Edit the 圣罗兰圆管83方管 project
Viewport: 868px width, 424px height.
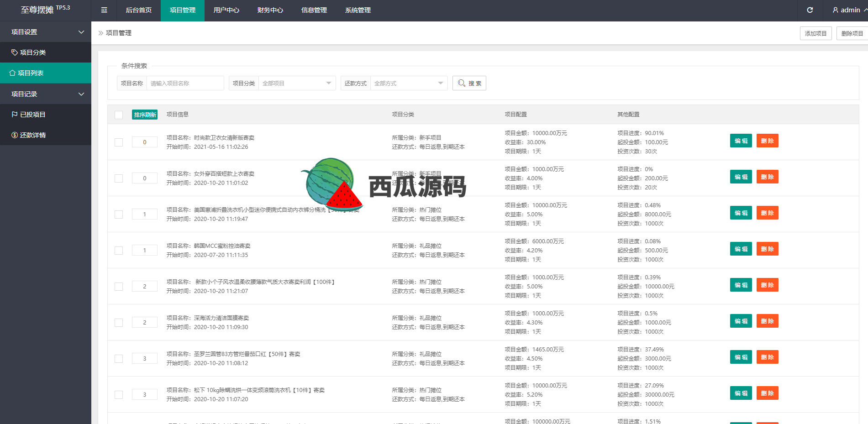click(741, 357)
